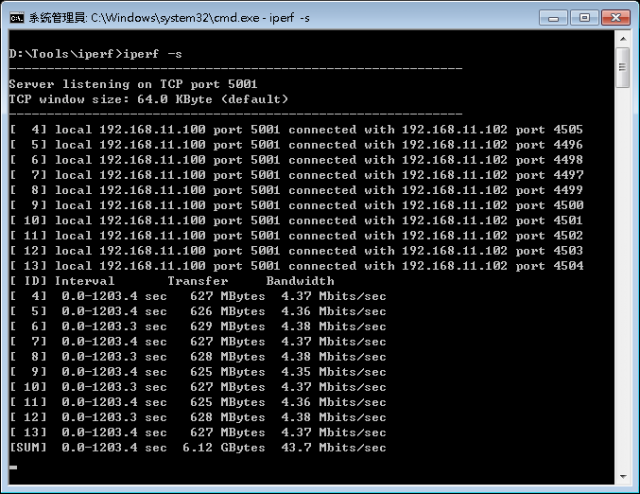Click connection line ending with port 4502
This screenshot has height=494, width=640.
pyautogui.click(x=296, y=236)
